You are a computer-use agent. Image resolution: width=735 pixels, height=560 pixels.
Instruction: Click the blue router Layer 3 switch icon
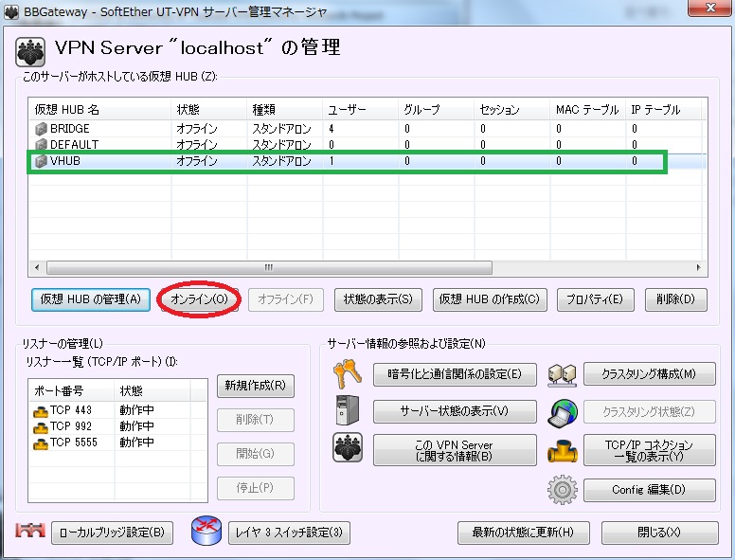pyautogui.click(x=206, y=531)
